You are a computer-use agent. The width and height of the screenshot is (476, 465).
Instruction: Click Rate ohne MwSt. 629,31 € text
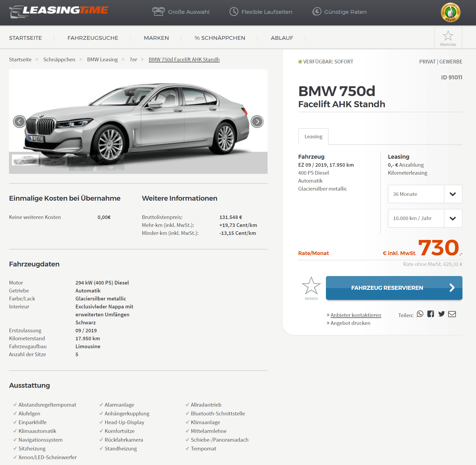click(x=433, y=264)
